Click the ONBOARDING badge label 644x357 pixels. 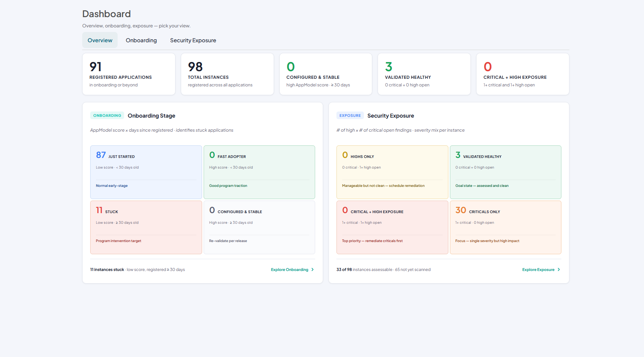click(x=107, y=115)
